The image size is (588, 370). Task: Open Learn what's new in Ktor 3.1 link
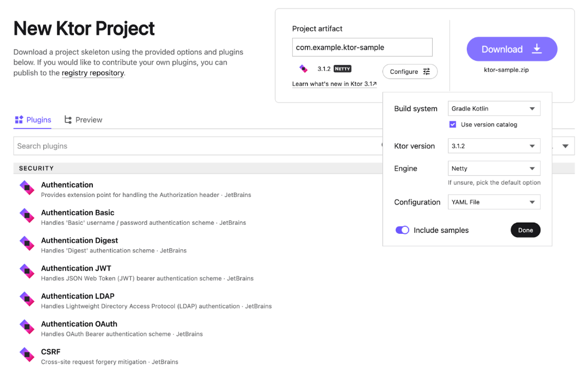pyautogui.click(x=334, y=84)
